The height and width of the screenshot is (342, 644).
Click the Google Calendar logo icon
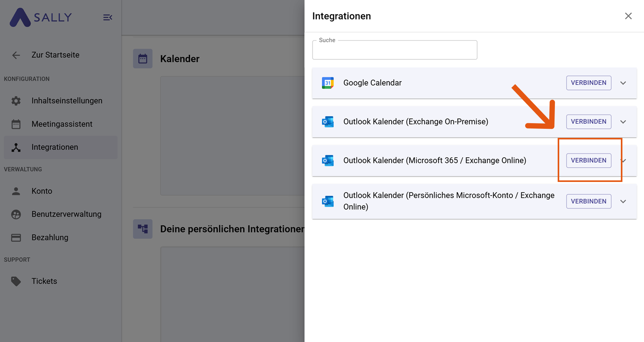pos(328,83)
